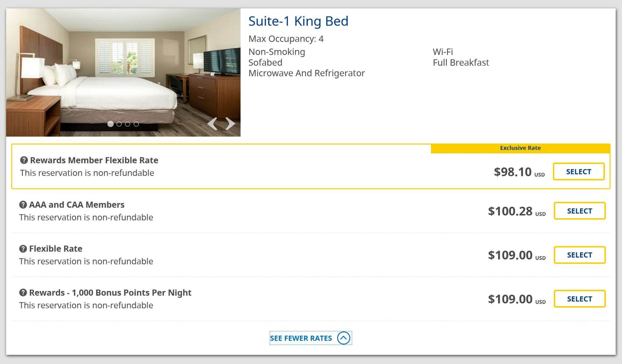Select the 1,000 Bonus Points rate
Viewport: 622px width, 364px height.
pos(579,299)
